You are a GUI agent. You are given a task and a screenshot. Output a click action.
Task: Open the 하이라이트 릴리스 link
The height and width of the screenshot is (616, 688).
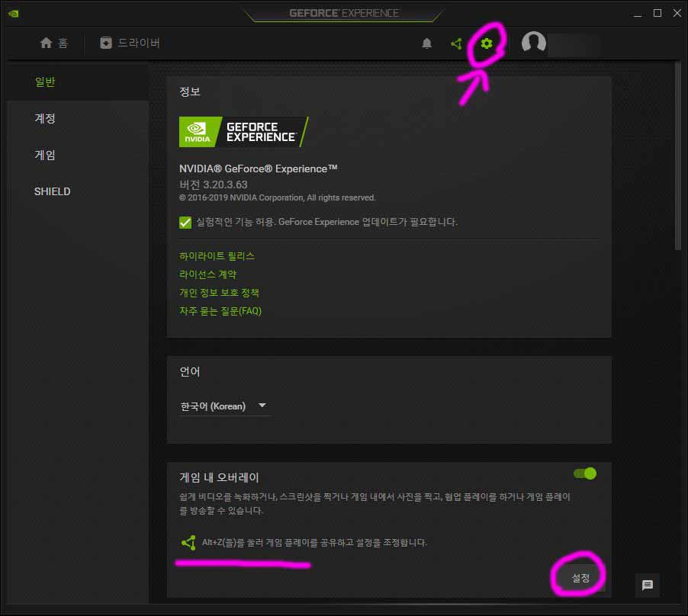point(217,256)
